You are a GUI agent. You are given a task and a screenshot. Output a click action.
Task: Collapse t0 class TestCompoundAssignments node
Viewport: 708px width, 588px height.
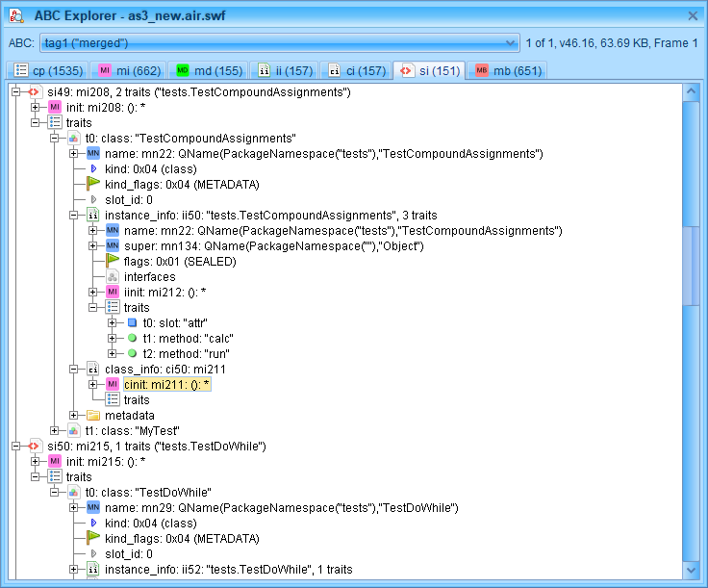point(54,139)
